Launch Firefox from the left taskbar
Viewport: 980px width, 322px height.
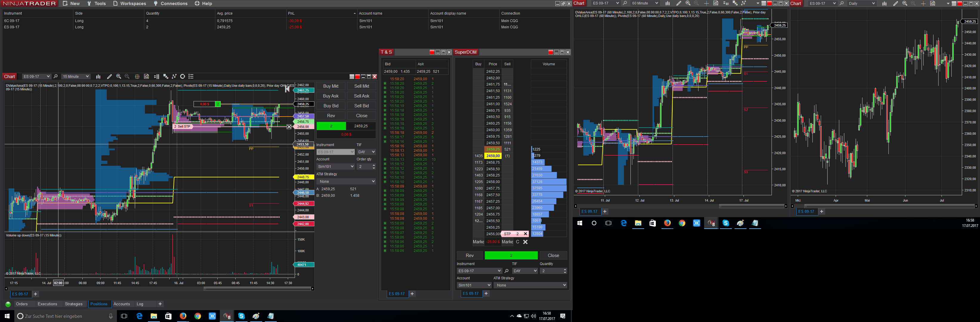183,316
